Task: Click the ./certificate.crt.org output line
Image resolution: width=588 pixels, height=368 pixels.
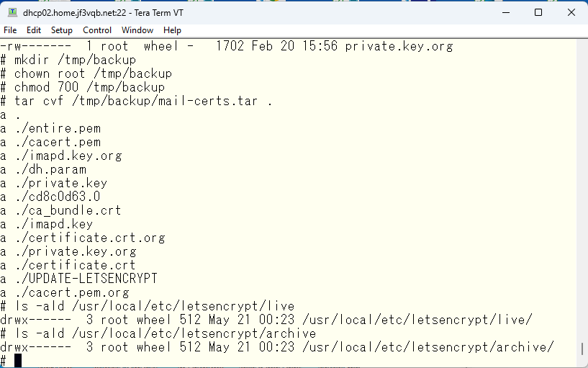Action: pyautogui.click(x=83, y=238)
